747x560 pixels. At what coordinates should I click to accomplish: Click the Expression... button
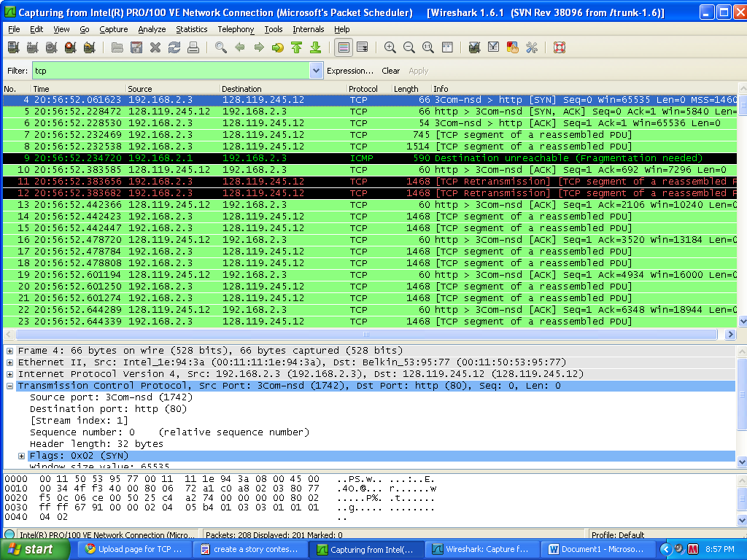(x=350, y=71)
